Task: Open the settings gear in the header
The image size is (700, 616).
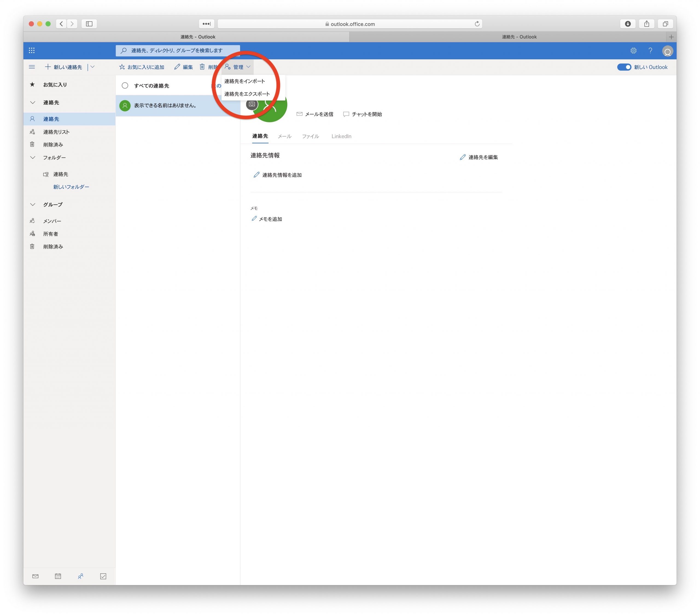Action: (633, 51)
